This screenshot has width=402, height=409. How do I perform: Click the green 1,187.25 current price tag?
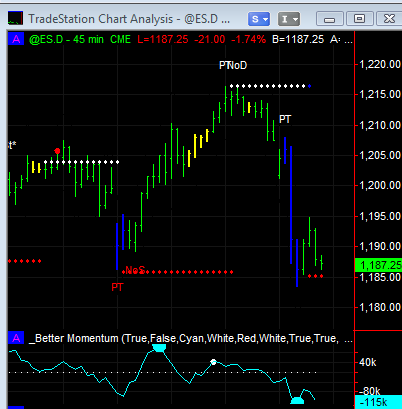tap(378, 265)
